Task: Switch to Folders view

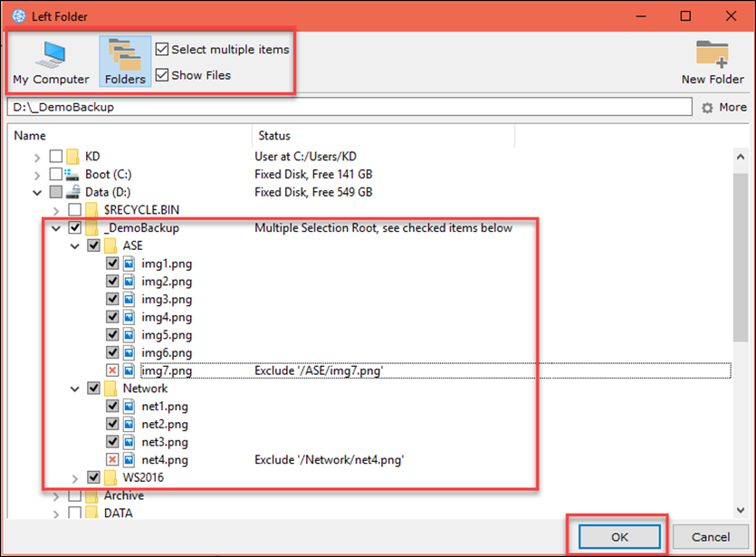Action: (125, 62)
